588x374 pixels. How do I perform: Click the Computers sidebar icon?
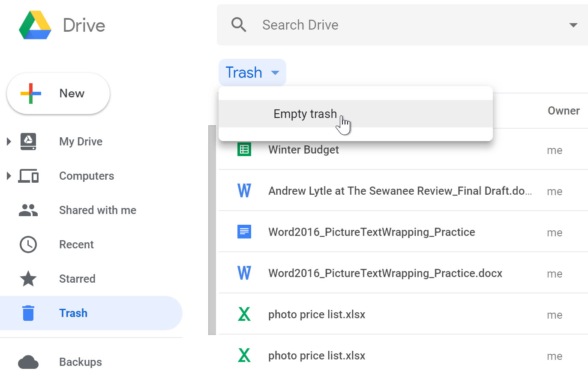coord(28,175)
